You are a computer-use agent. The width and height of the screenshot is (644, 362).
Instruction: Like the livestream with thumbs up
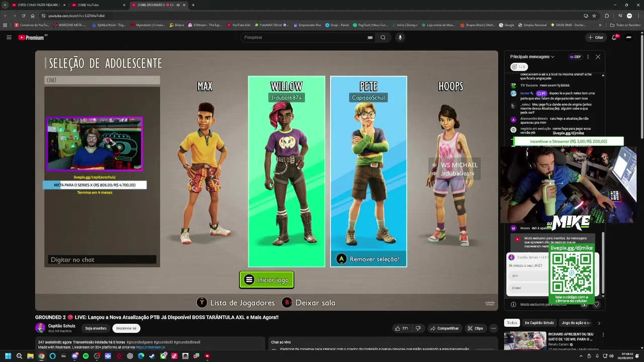(401, 328)
